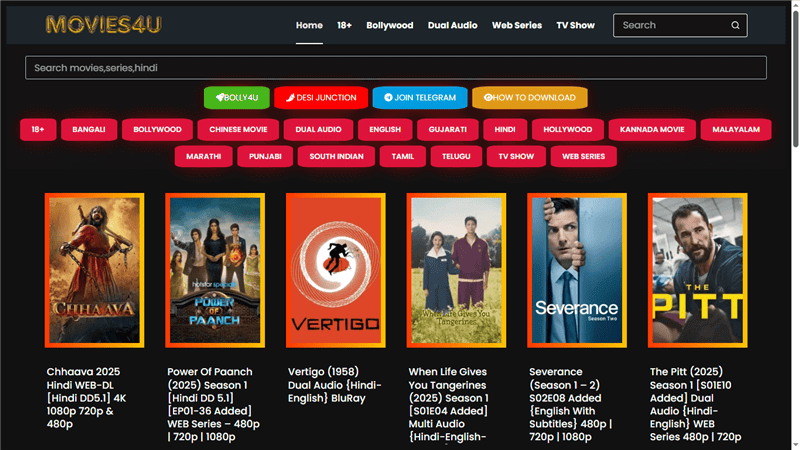Click 'Severance (Season 1 – 2)' title link
This screenshot has width=800, height=450.
click(x=570, y=404)
